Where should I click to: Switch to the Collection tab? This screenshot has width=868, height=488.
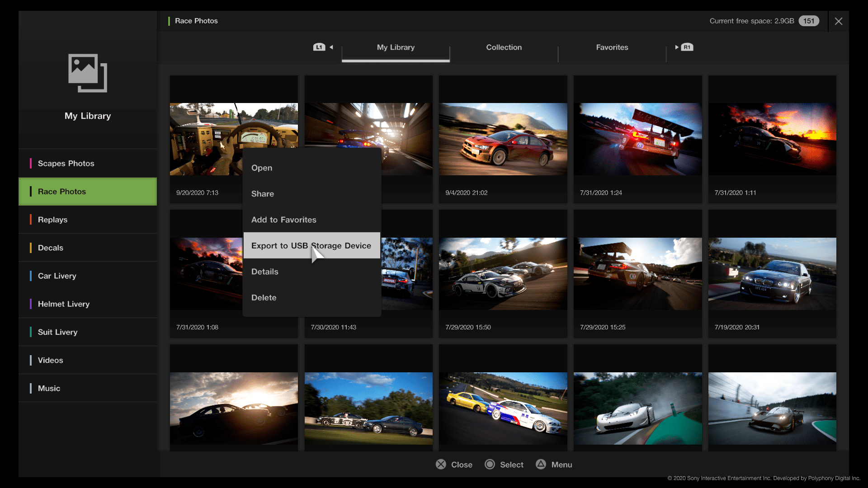pos(504,47)
